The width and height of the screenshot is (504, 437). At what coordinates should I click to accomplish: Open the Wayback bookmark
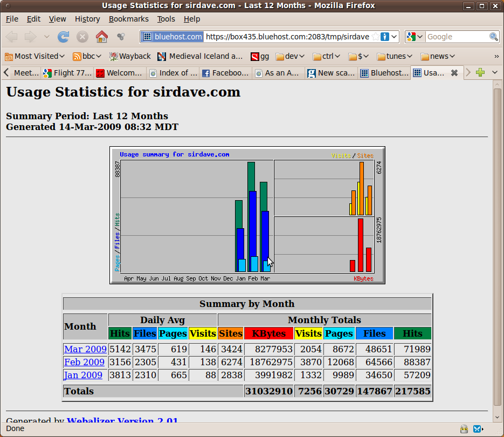130,56
